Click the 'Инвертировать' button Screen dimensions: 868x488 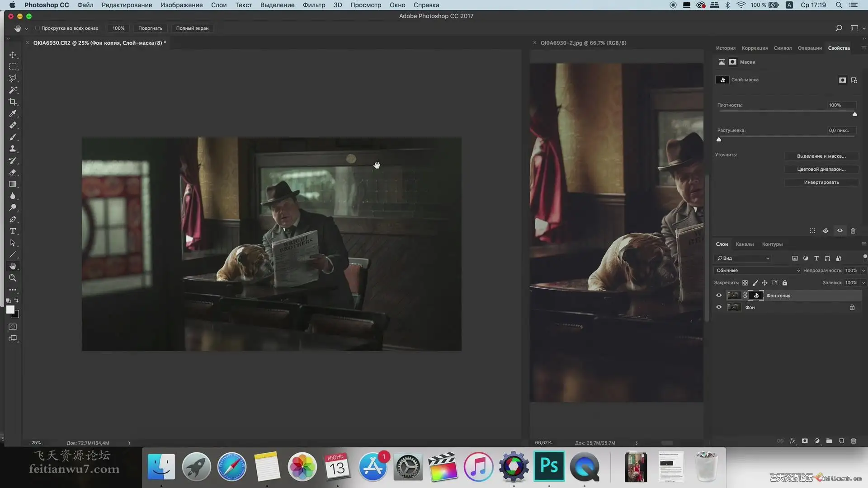coord(821,182)
